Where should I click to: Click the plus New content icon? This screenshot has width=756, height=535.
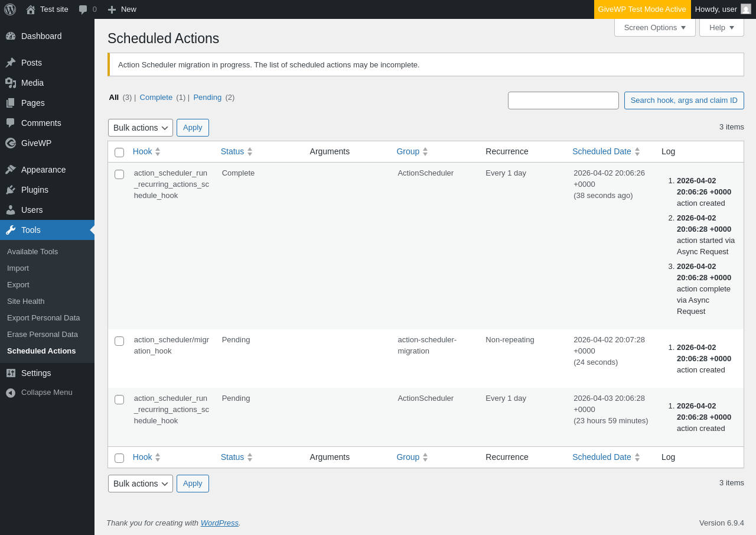(112, 9)
